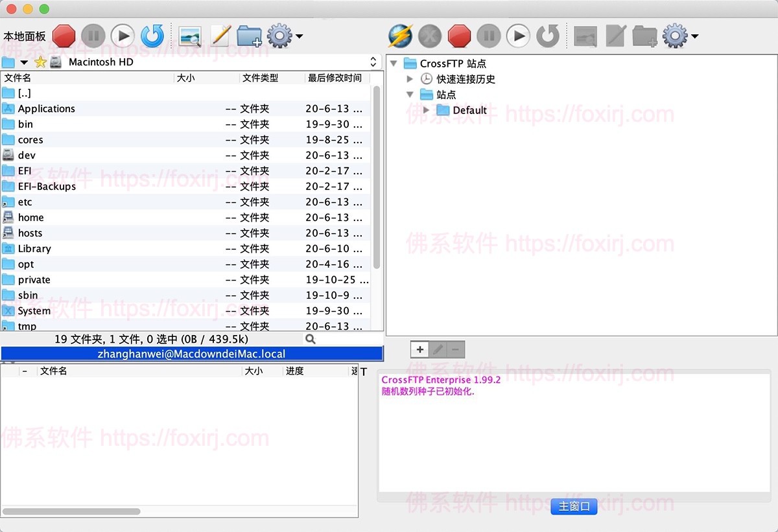Click the star favorites icon beside the path bar
Viewport: 778px width, 532px height.
(39, 62)
